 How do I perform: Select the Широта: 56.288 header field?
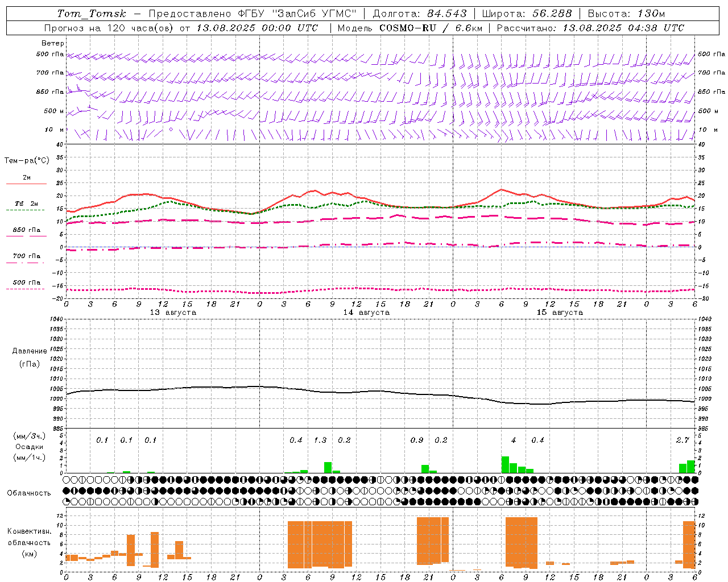[527, 13]
